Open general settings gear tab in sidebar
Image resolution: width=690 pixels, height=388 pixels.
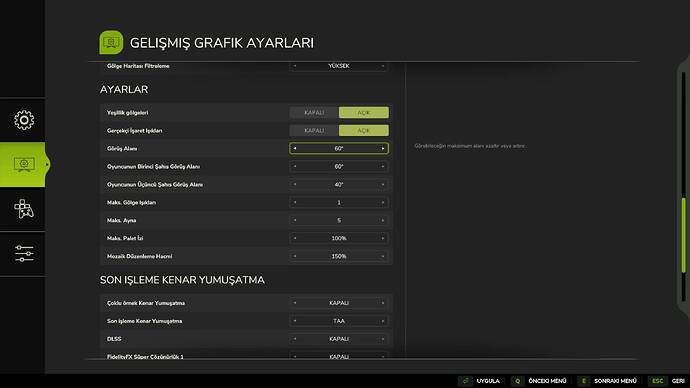pyautogui.click(x=24, y=120)
